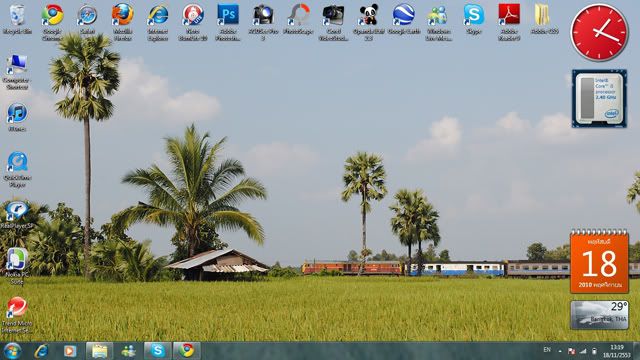Select the Mozilla Firefox desktop shortcut

122,22
